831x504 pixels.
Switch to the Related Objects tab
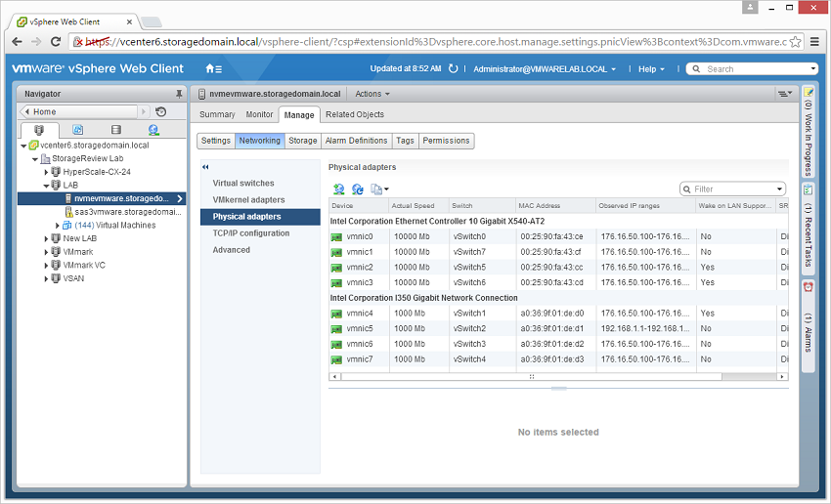(x=355, y=114)
